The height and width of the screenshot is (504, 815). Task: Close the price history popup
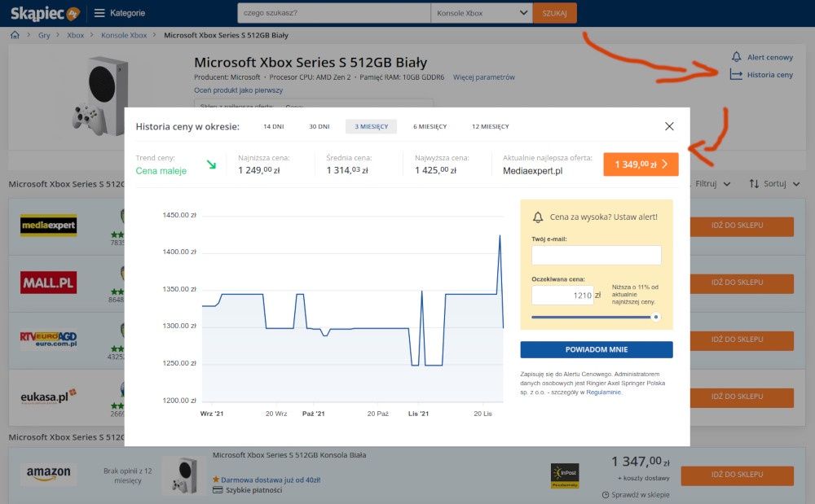[669, 126]
